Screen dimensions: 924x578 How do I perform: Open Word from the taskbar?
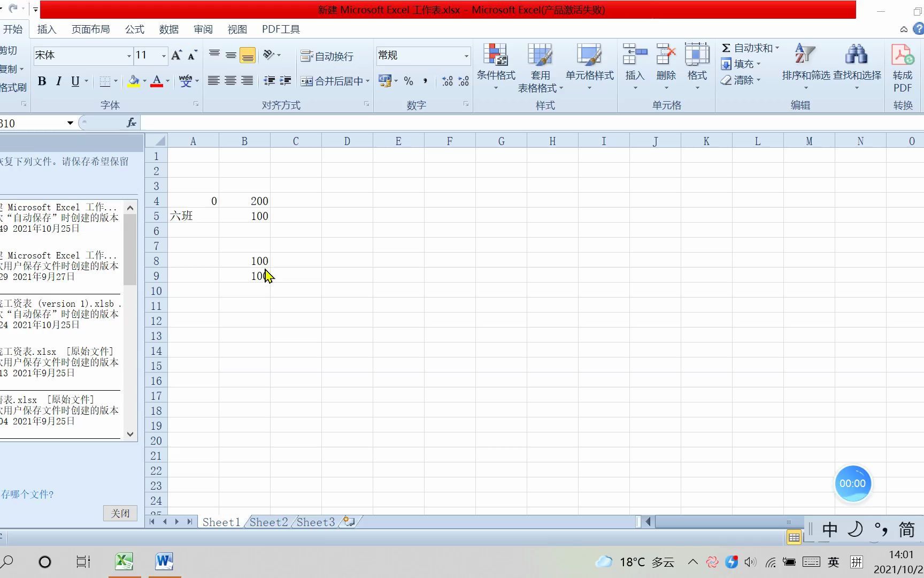click(x=164, y=561)
